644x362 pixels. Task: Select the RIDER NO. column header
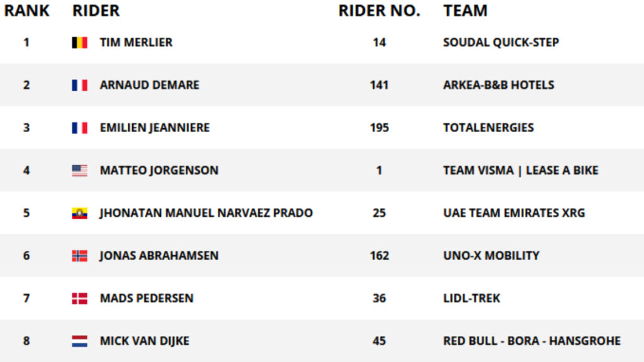[379, 11]
